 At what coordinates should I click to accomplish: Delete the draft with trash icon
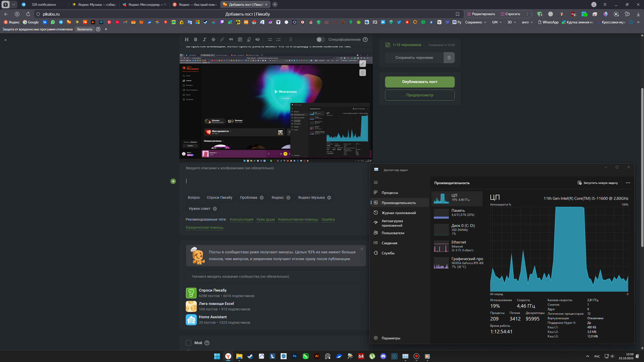tap(449, 58)
